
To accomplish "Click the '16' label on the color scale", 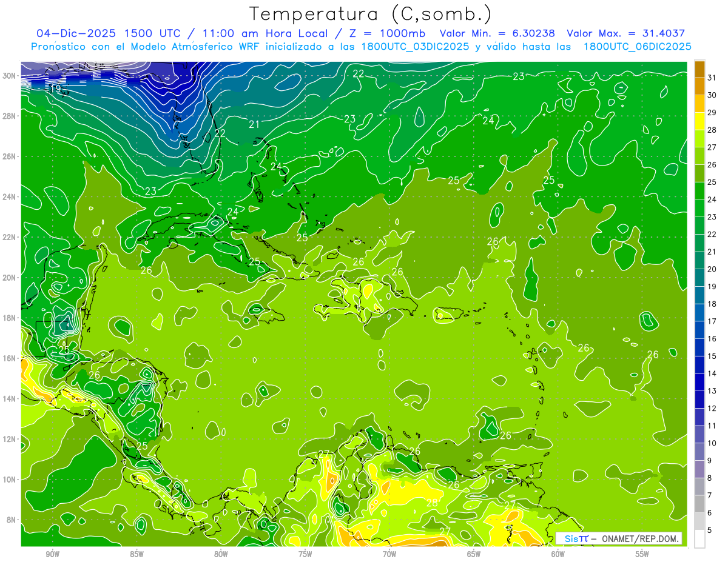I will [x=712, y=338].
